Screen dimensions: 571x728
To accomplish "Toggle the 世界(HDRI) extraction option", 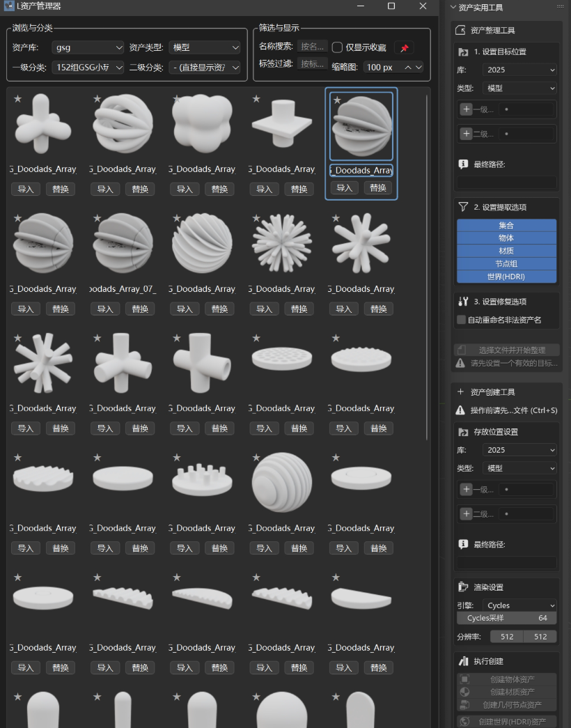I will pos(506,277).
